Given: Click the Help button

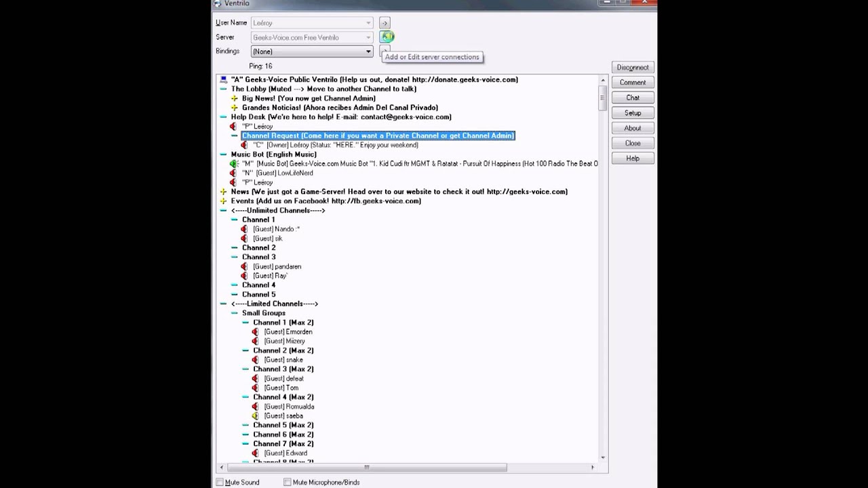Looking at the screenshot, I should pos(633,159).
